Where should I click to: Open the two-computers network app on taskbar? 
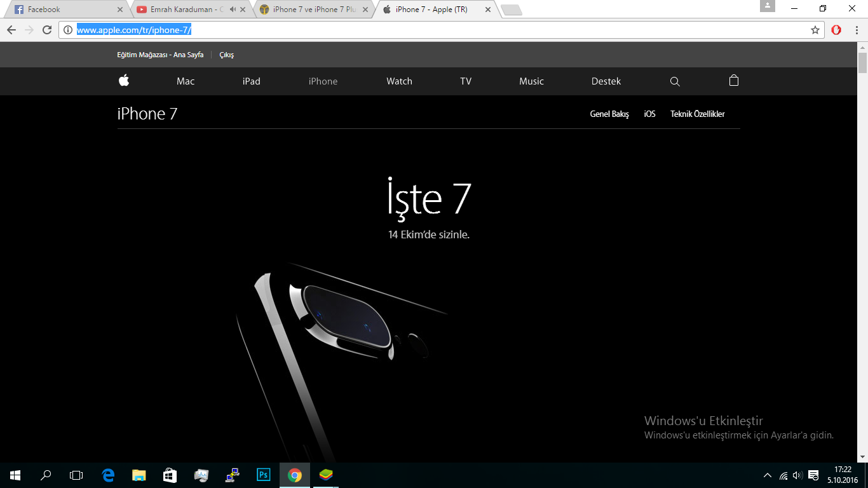(x=233, y=475)
